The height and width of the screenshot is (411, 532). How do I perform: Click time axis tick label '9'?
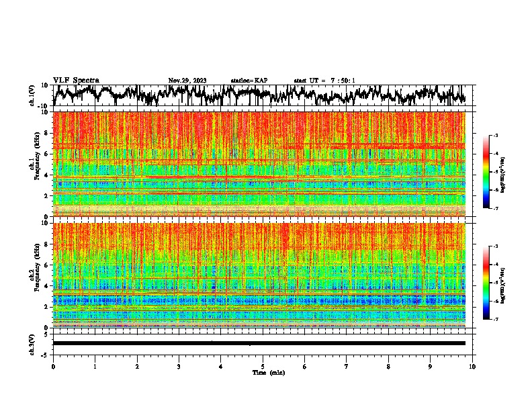point(430,367)
